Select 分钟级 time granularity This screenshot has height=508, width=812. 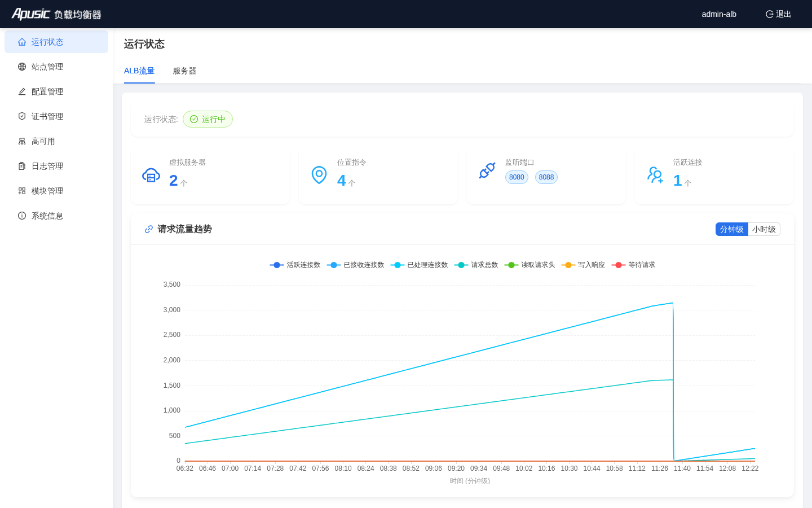732,229
